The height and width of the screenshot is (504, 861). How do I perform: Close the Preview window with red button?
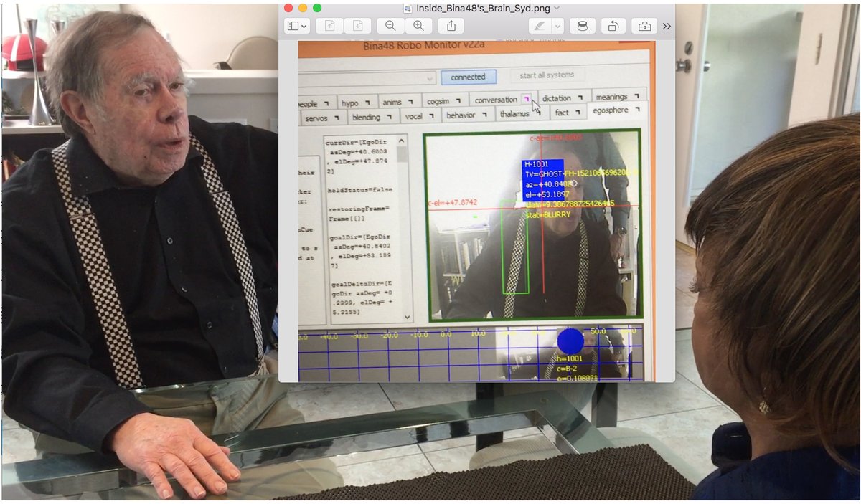pyautogui.click(x=288, y=8)
